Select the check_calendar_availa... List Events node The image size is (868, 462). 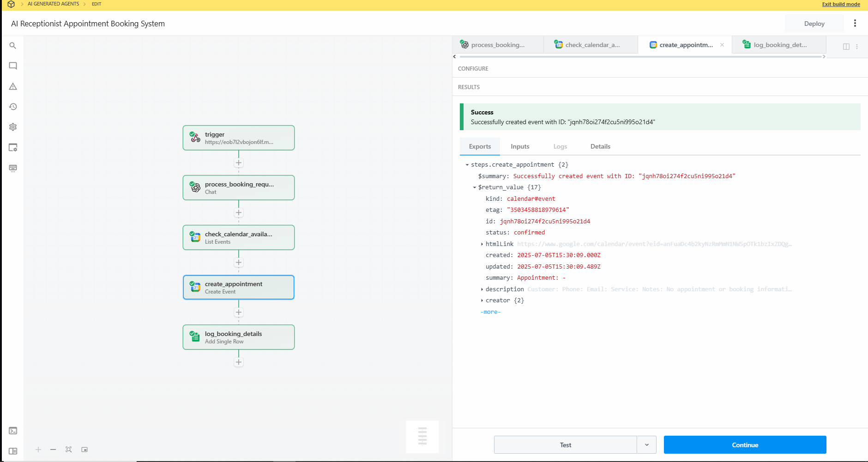[239, 237]
